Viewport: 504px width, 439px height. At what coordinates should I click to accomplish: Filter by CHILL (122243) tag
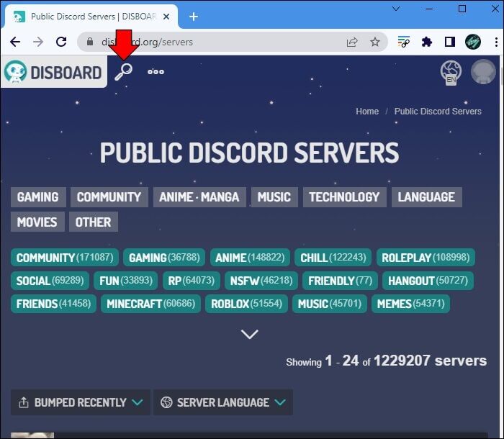(x=333, y=258)
